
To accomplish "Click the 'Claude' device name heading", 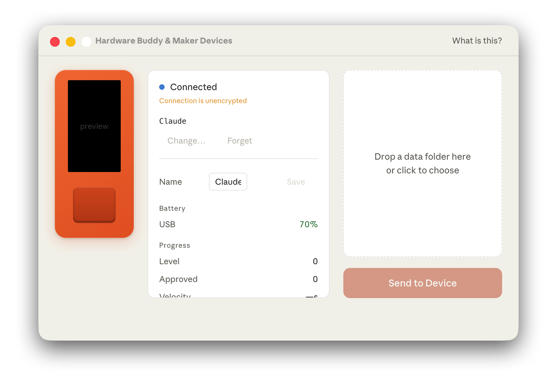I will click(x=173, y=121).
